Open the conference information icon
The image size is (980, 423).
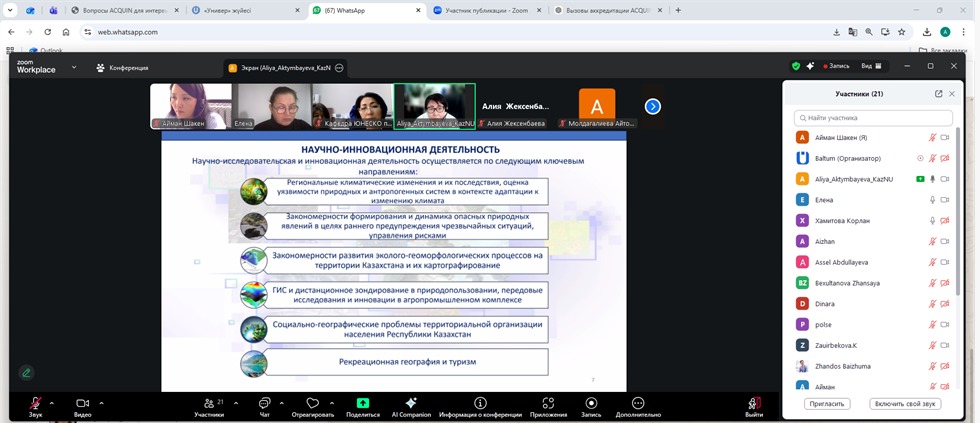tap(480, 403)
